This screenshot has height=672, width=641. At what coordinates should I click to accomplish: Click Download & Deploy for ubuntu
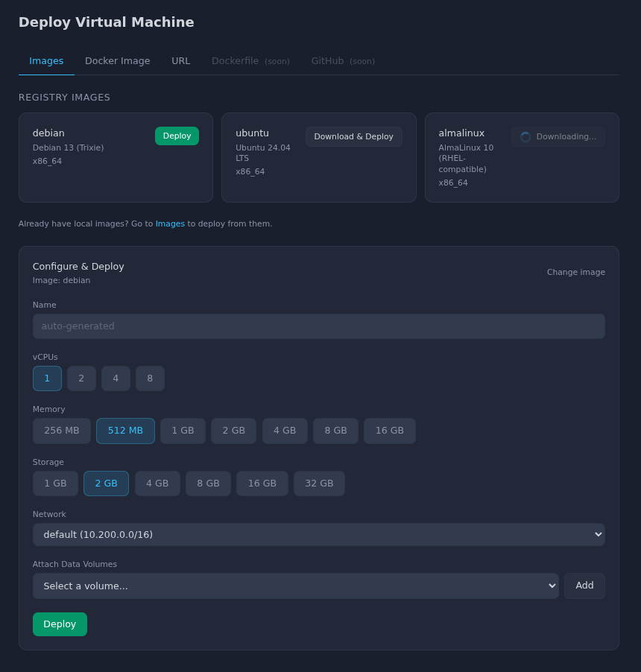click(353, 136)
